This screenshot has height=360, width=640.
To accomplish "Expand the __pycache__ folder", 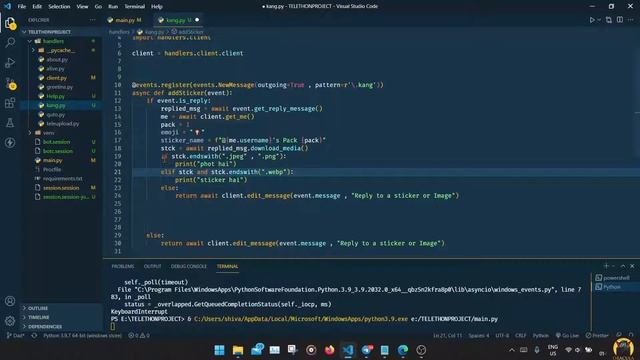I will 61,50.
